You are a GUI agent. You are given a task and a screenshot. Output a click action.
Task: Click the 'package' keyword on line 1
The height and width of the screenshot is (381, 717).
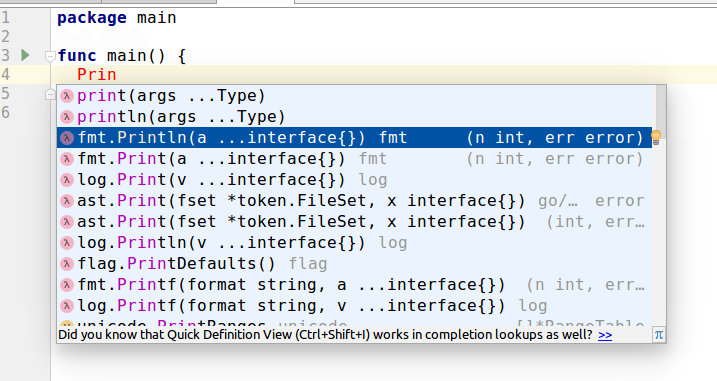click(x=91, y=18)
